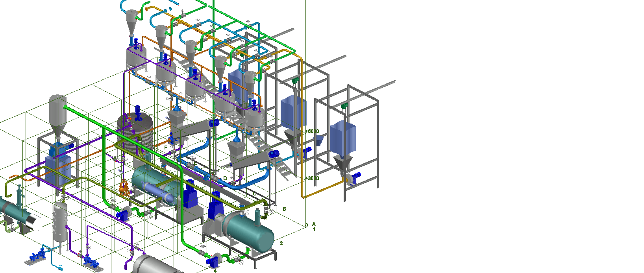Image resolution: width=644 pixels, height=273 pixels.
Task: Select the blue translucent box in the left frame
Action: 58,170
